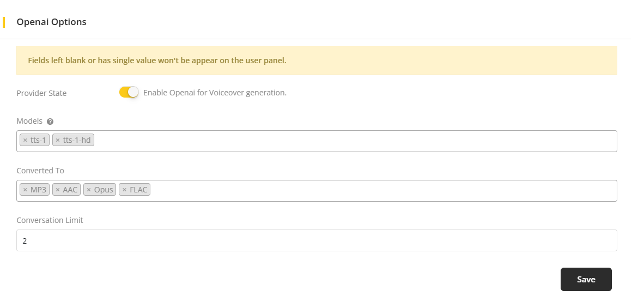Focus the Conversation Limit input field
Image resolution: width=644 pixels, height=302 pixels.
pos(316,240)
